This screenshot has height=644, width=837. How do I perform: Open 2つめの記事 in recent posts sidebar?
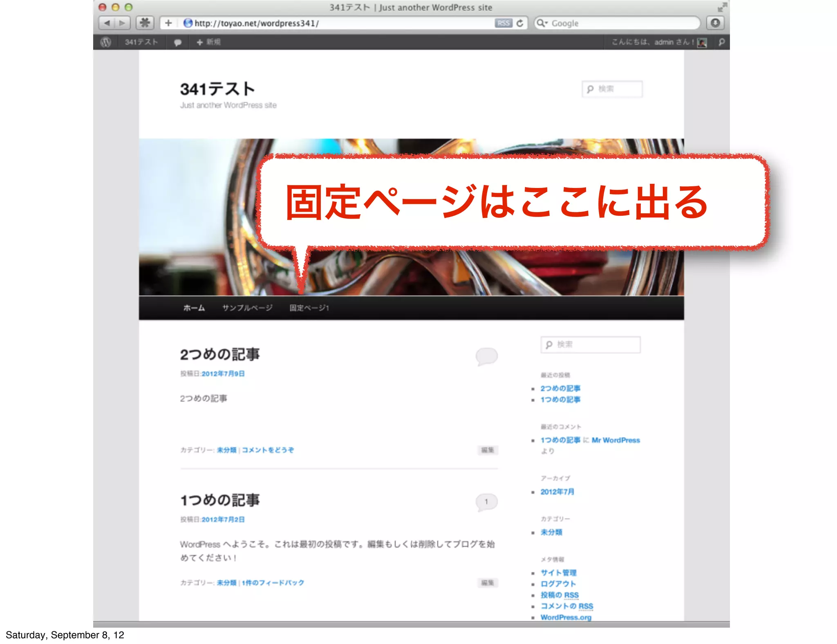click(x=560, y=388)
